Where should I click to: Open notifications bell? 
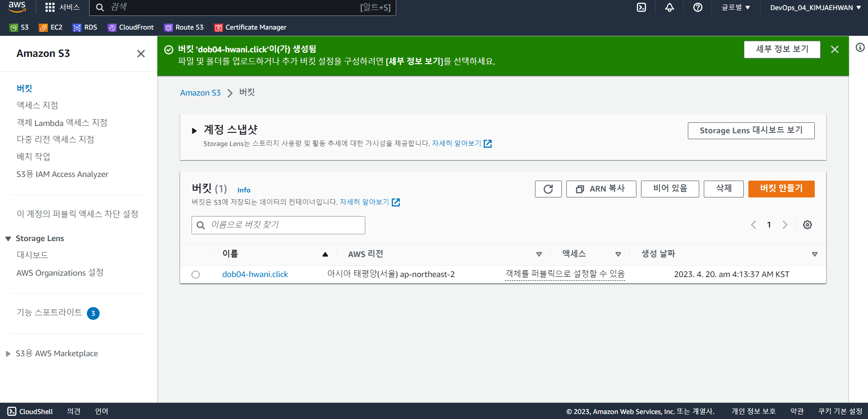(670, 7)
